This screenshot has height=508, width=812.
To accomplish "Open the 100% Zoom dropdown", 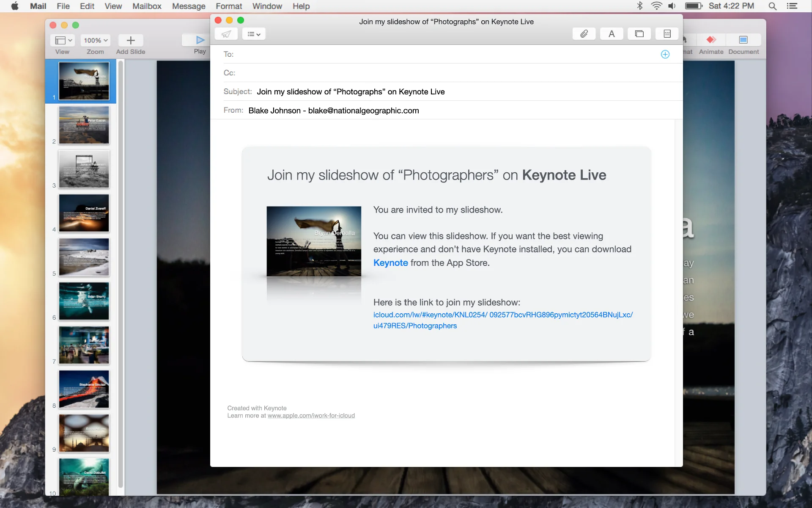I will [95, 41].
